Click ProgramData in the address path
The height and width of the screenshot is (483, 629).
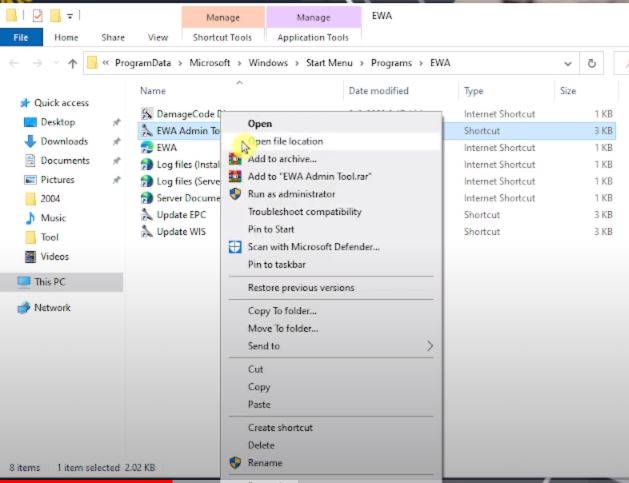pyautogui.click(x=143, y=63)
